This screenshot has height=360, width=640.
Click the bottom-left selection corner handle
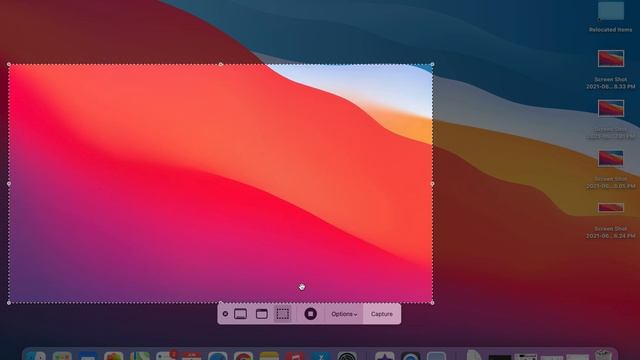pyautogui.click(x=9, y=303)
